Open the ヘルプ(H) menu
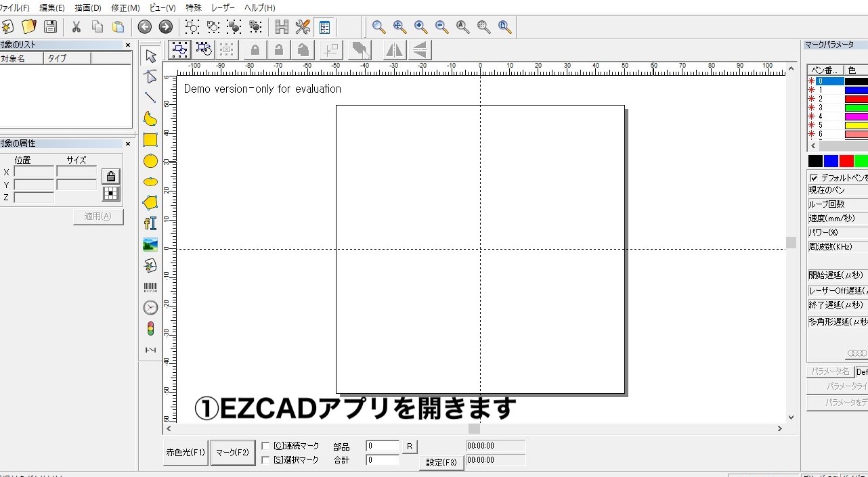The image size is (868, 477). (260, 8)
